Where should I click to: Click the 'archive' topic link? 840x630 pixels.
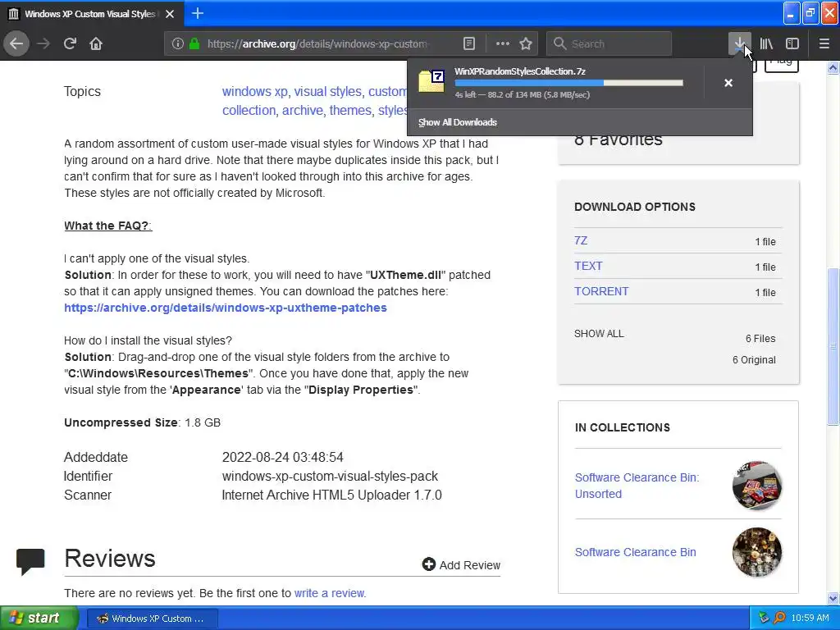click(303, 111)
